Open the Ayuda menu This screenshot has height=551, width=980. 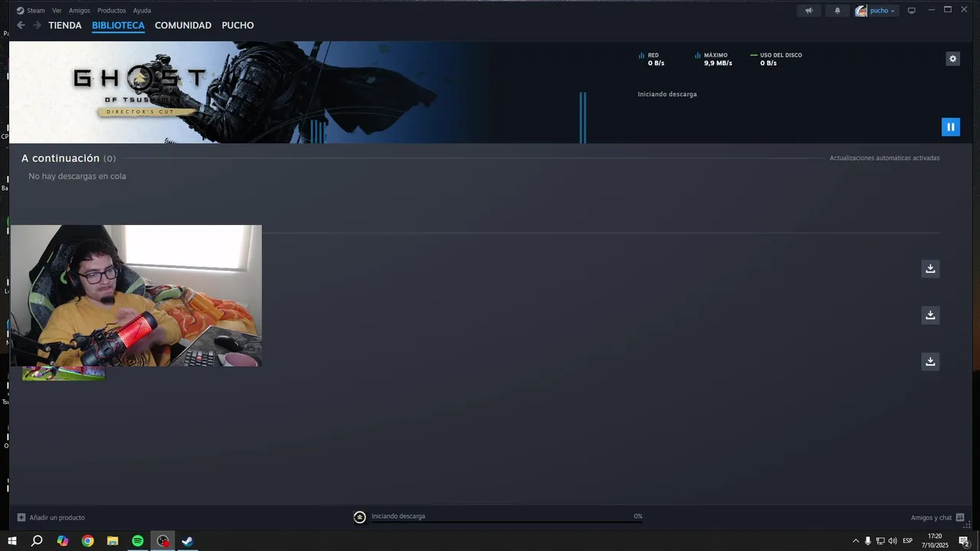pos(142,11)
